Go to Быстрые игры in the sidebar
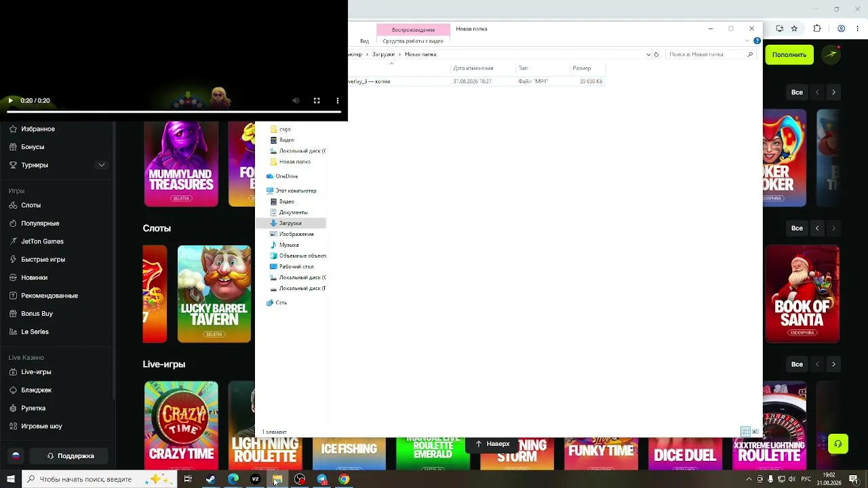 [x=43, y=260]
